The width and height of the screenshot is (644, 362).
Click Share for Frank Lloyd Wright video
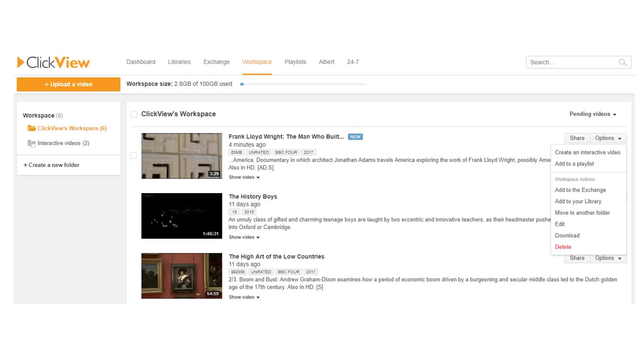click(577, 138)
